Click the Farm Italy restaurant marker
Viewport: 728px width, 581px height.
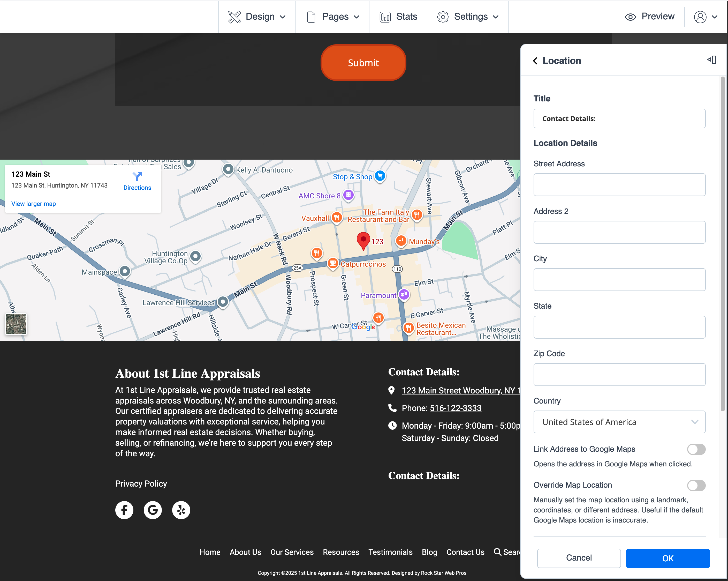pyautogui.click(x=417, y=215)
